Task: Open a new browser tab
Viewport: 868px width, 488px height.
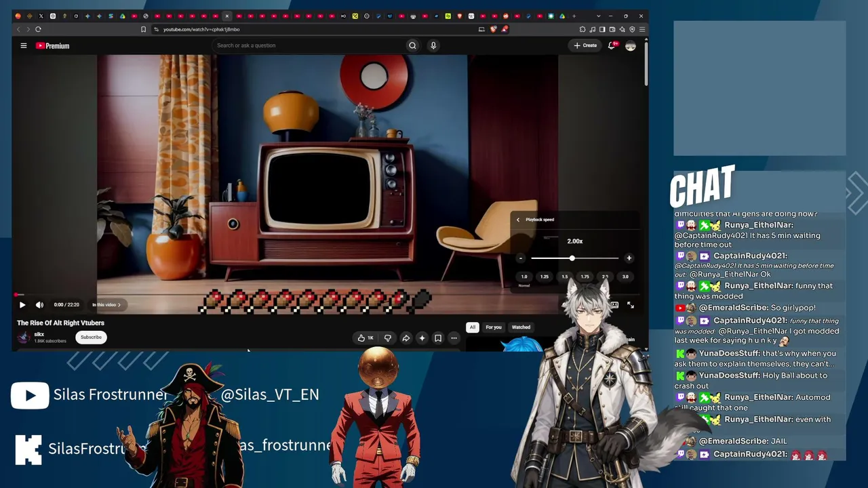Action: [x=574, y=16]
